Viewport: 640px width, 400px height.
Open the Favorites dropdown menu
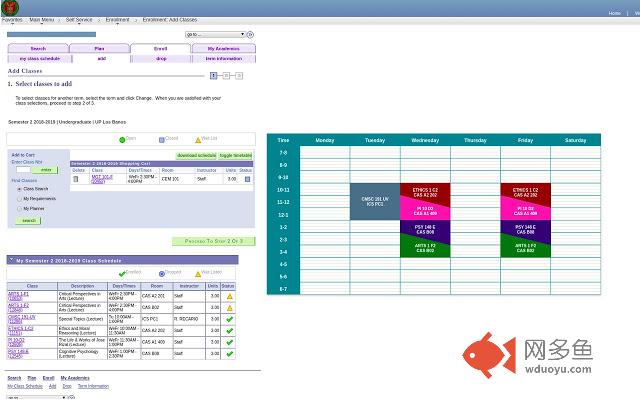tap(12, 20)
